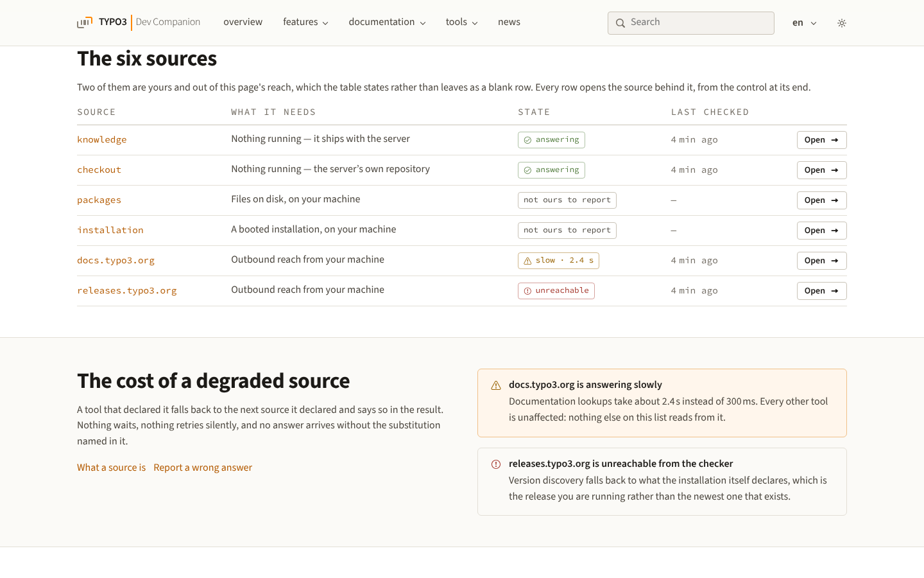Click the Dev Companion site title
Image resolution: width=924 pixels, height=578 pixels.
(x=168, y=22)
